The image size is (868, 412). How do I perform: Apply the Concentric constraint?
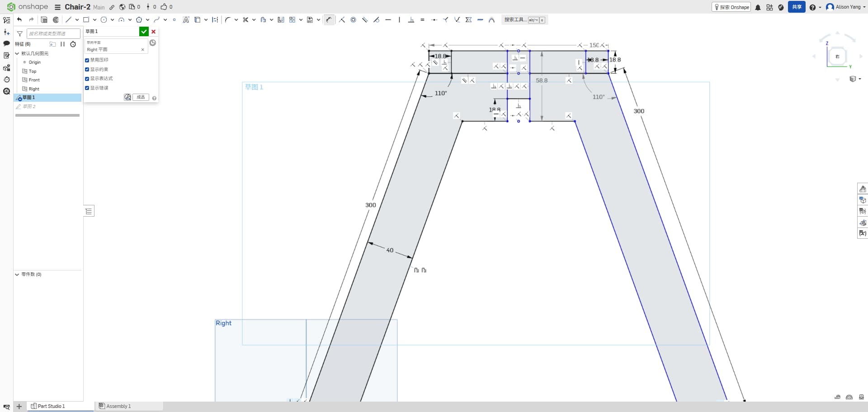coord(354,19)
